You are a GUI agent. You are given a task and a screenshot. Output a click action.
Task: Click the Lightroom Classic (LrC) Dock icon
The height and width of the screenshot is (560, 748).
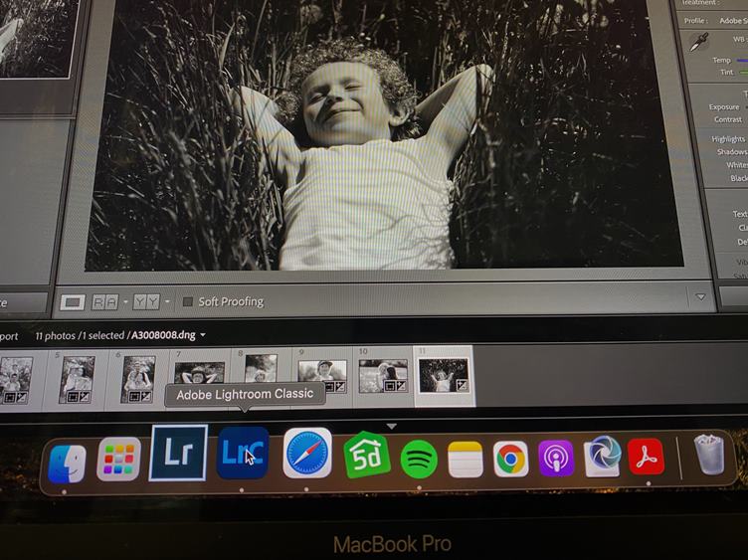243,453
